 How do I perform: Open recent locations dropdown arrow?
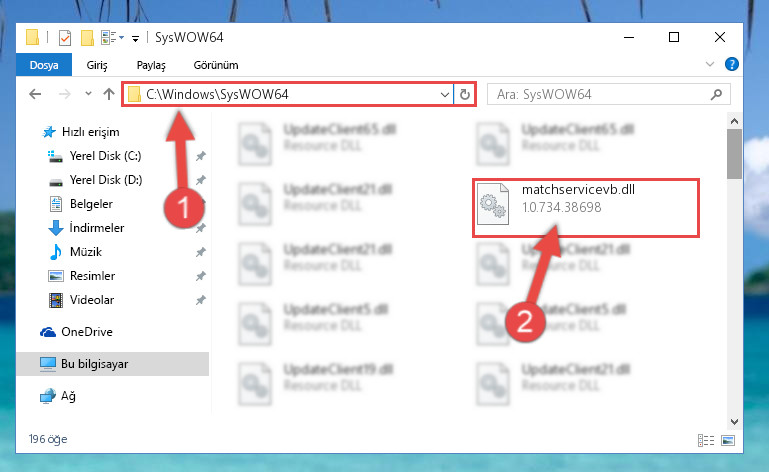coord(88,93)
